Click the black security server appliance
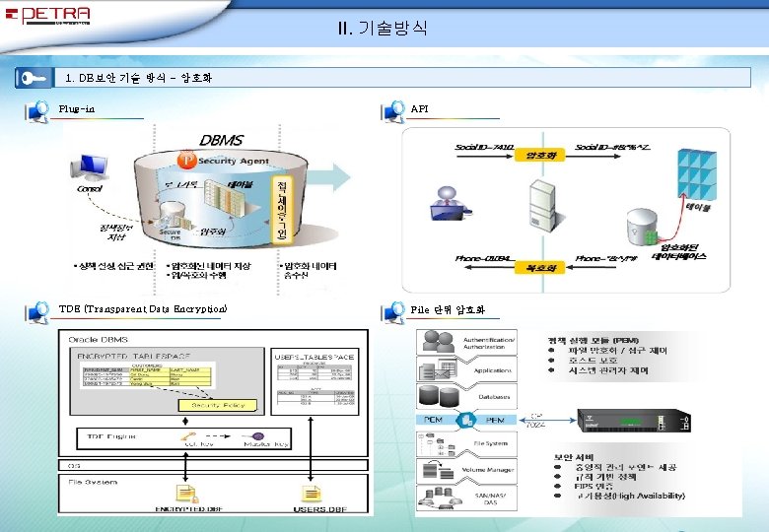769x532 pixels. pos(634,421)
